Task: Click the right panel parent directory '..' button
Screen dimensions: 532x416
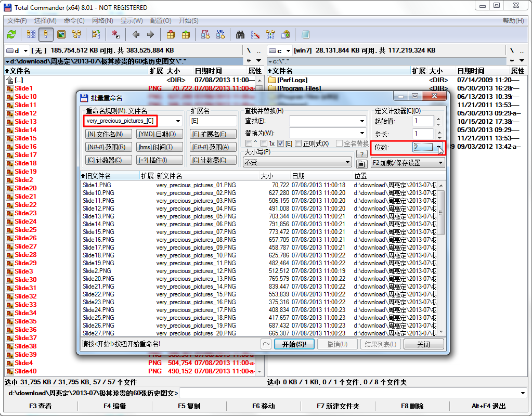Action: [522, 50]
